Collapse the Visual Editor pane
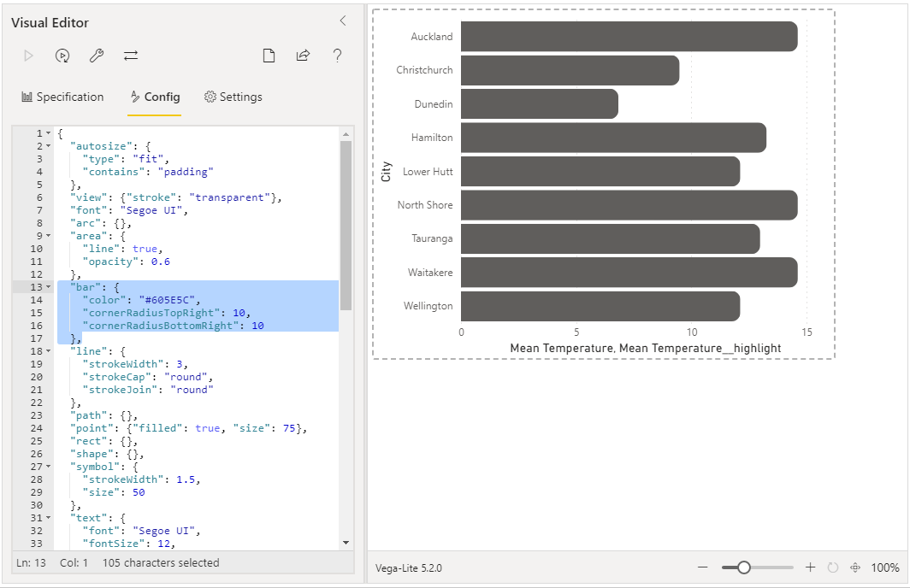The image size is (910, 588). pyautogui.click(x=342, y=21)
